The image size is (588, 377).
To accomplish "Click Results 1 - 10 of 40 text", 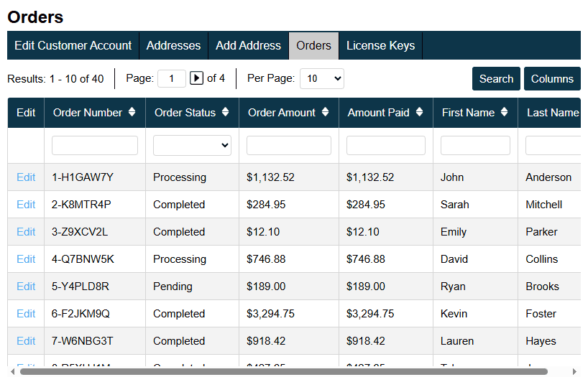I will tap(55, 79).
